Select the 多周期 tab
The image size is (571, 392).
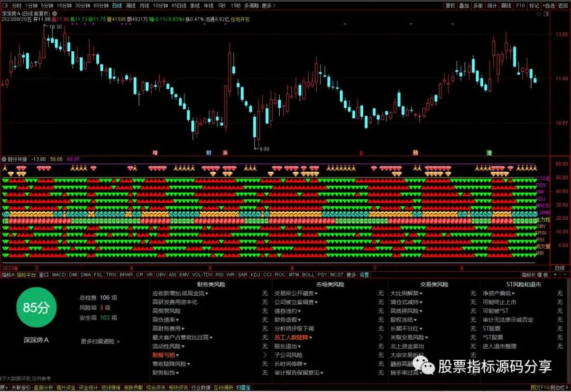[x=251, y=6]
